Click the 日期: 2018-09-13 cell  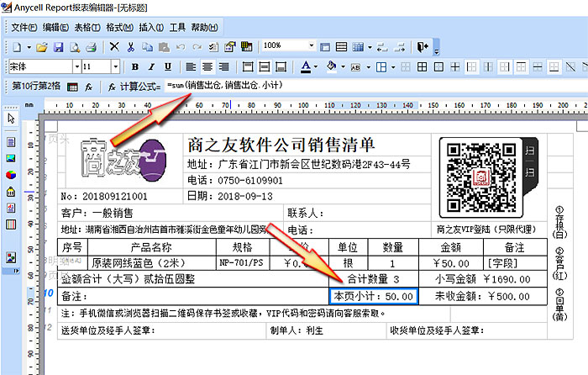307,196
